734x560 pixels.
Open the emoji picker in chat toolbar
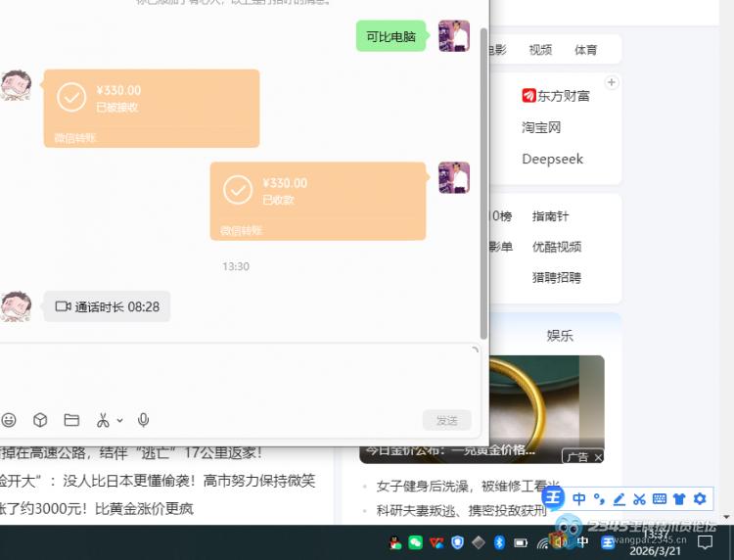9,420
